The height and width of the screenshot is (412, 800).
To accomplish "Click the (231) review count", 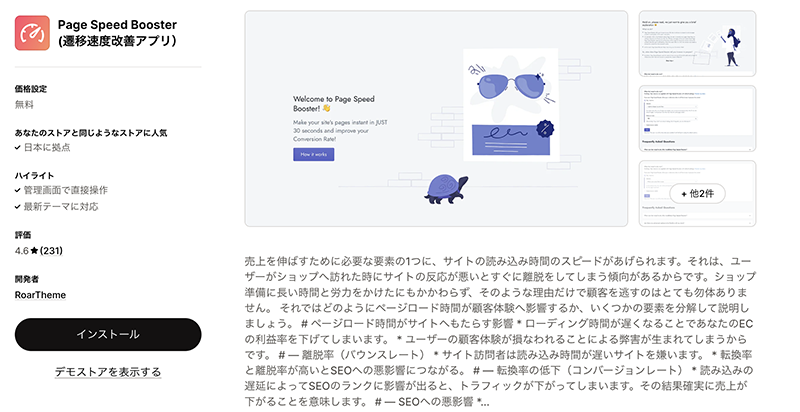I will (51, 250).
